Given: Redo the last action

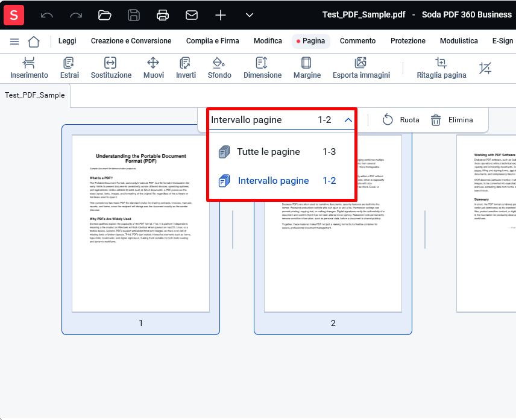Looking at the screenshot, I should (76, 15).
